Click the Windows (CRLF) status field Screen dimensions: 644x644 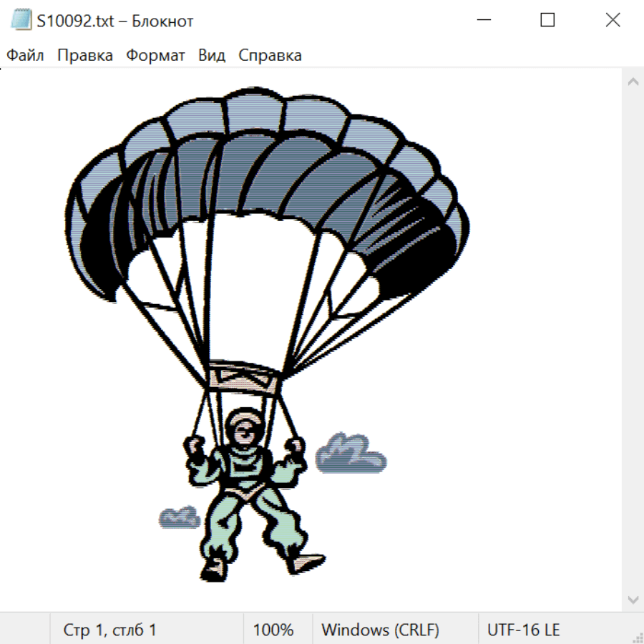click(x=380, y=630)
